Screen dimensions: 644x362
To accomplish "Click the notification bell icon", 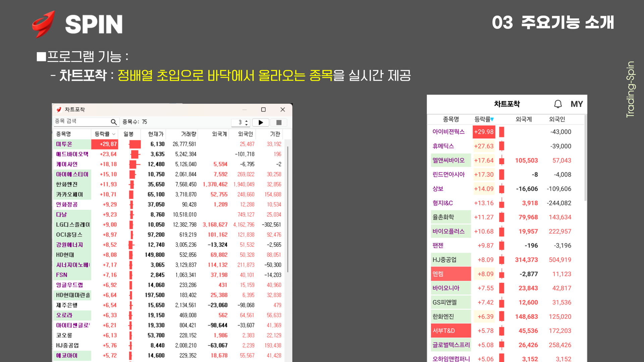I will (x=558, y=104).
